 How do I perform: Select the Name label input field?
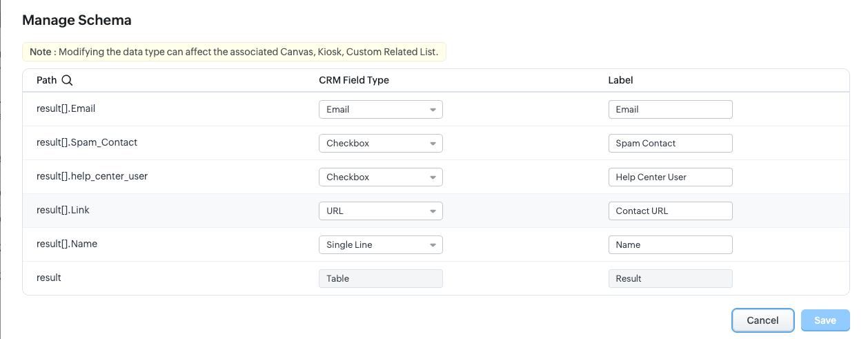click(670, 245)
